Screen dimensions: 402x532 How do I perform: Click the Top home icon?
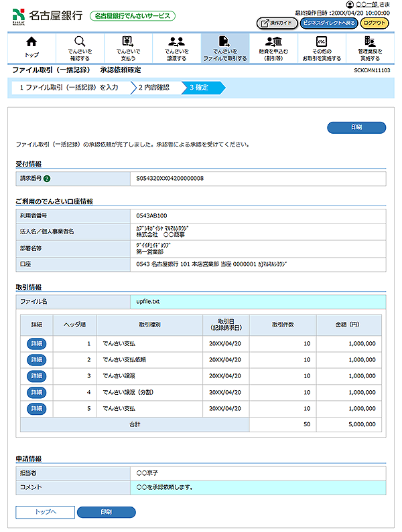pos(31,47)
